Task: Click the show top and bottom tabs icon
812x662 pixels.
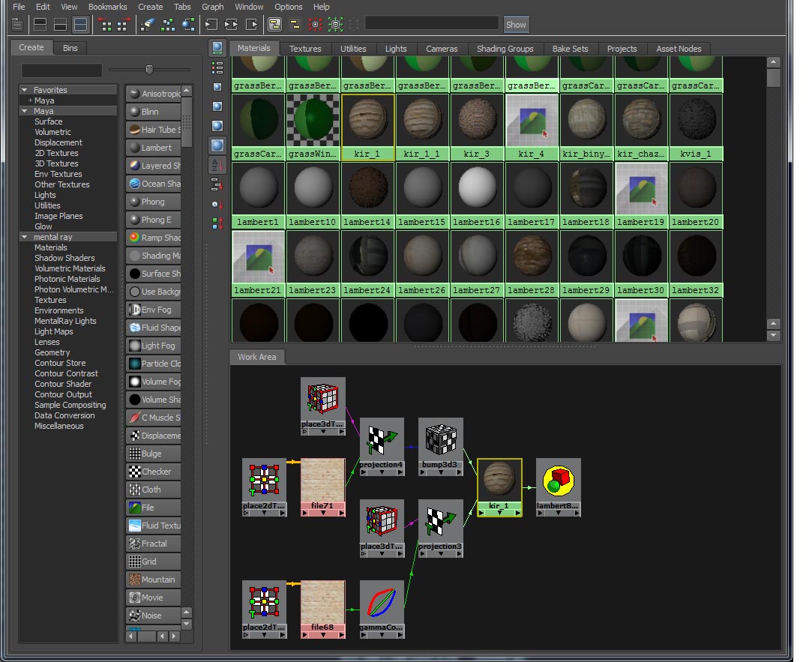Action: [80, 25]
